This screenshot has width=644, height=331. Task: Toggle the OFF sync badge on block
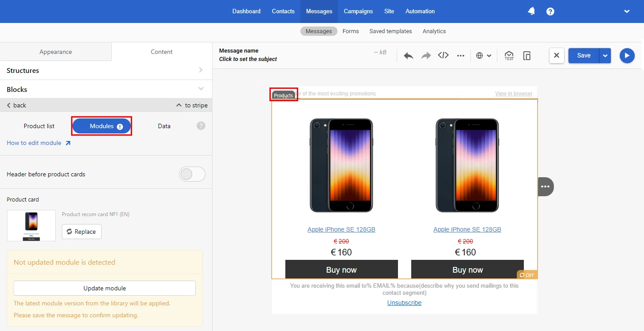point(527,275)
